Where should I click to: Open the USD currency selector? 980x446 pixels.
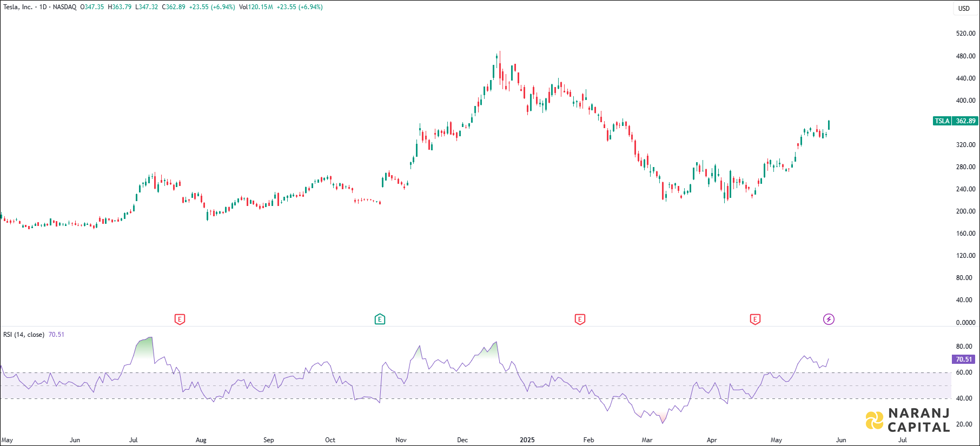point(964,9)
